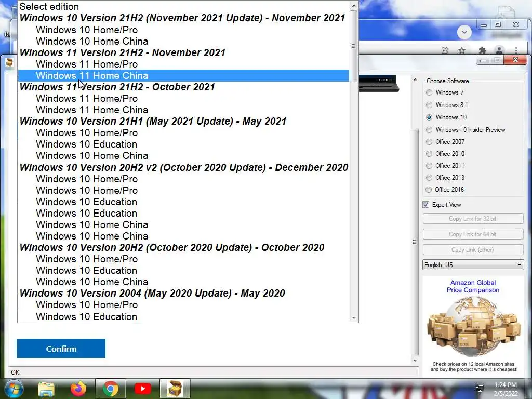Screen dimensions: 532x399
Task: Pick Windows 11 Home/Pro under November 2021
Action: [x=183, y=64]
